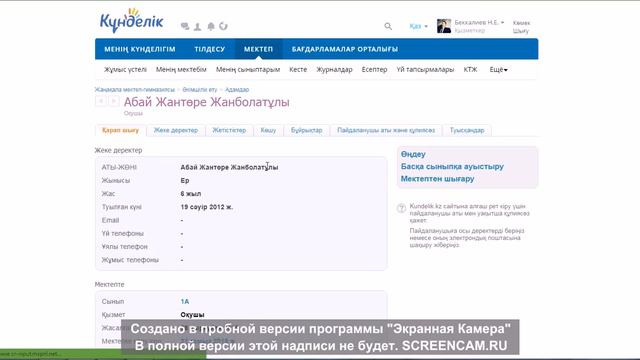Screen dimensions: 640x360
Task: Open the messages chat icon
Action: pos(185,27)
